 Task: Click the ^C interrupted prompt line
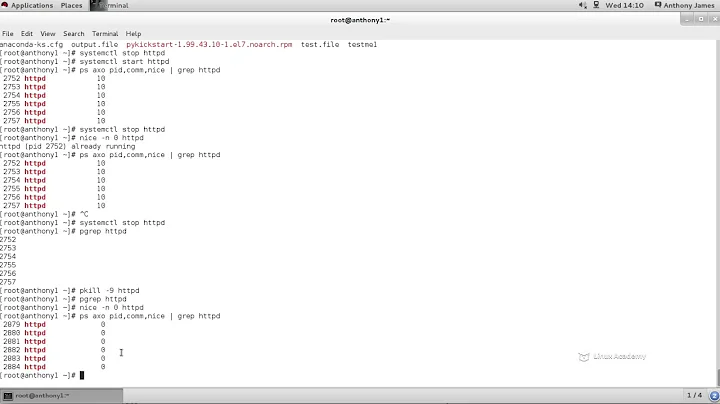(44, 214)
